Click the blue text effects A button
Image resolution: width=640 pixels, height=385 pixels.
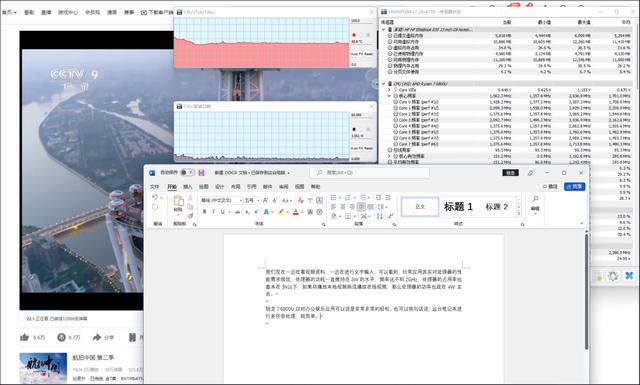(x=266, y=212)
